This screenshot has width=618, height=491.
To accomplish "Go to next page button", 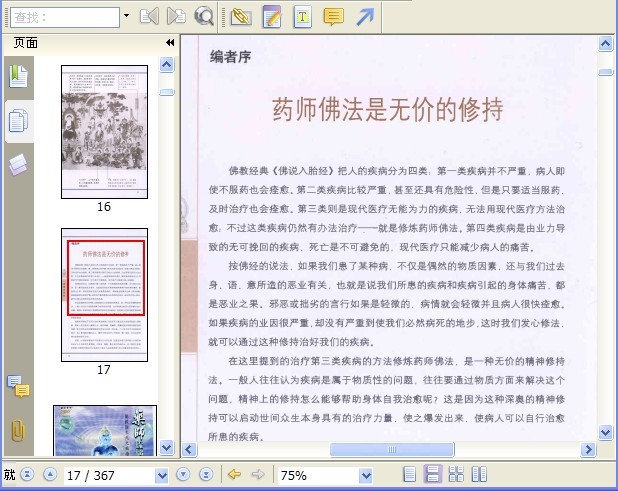I will [183, 474].
